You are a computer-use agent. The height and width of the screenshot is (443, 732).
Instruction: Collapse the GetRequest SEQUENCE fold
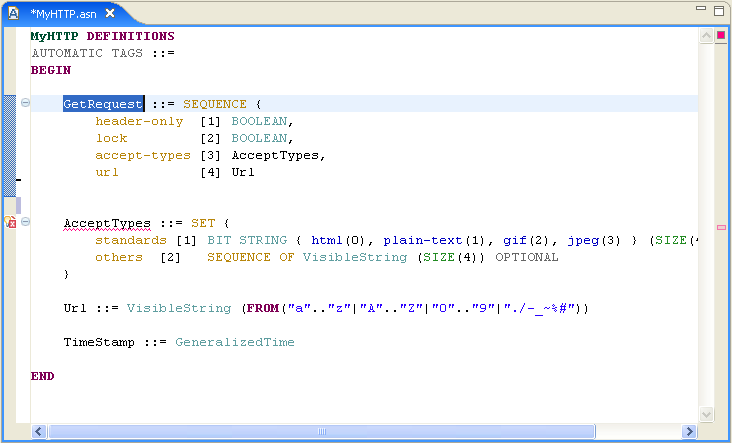tap(25, 103)
